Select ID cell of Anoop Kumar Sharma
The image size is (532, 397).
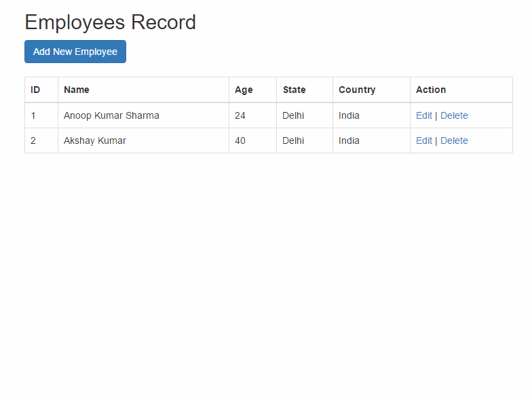pos(33,115)
